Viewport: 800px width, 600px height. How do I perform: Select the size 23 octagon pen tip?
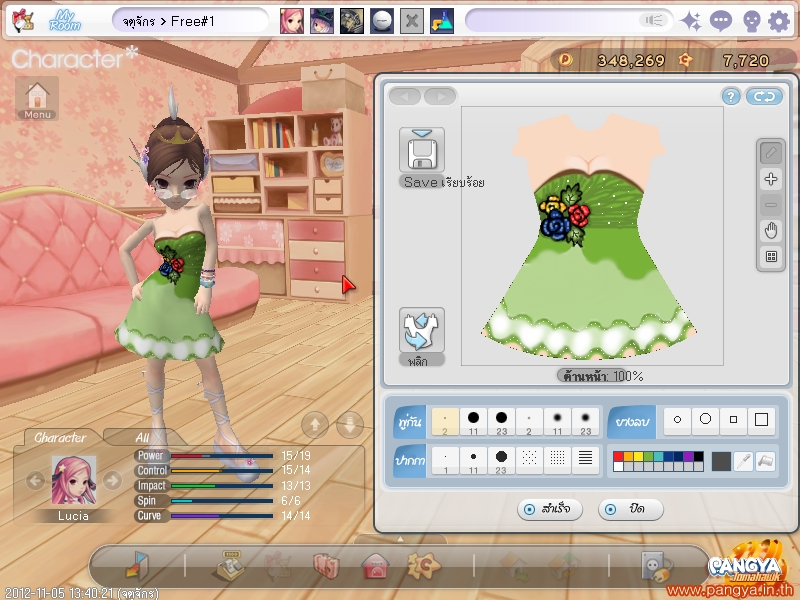coord(502,461)
